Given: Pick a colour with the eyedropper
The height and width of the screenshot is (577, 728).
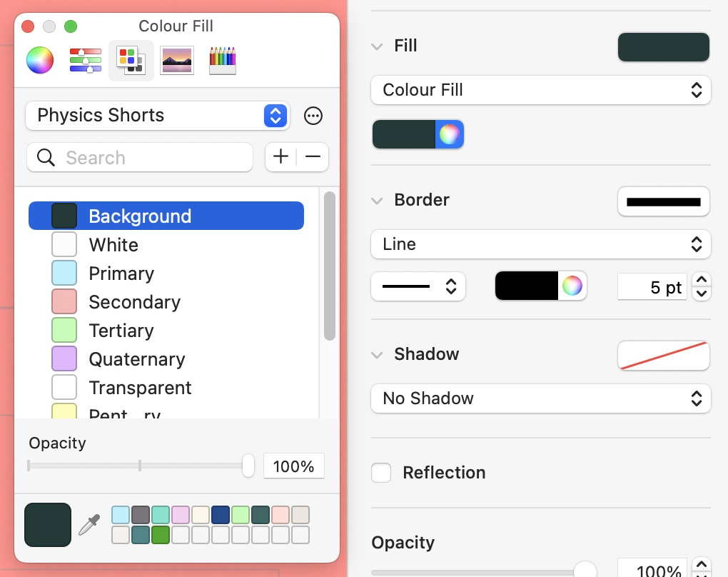Looking at the screenshot, I should click(89, 525).
